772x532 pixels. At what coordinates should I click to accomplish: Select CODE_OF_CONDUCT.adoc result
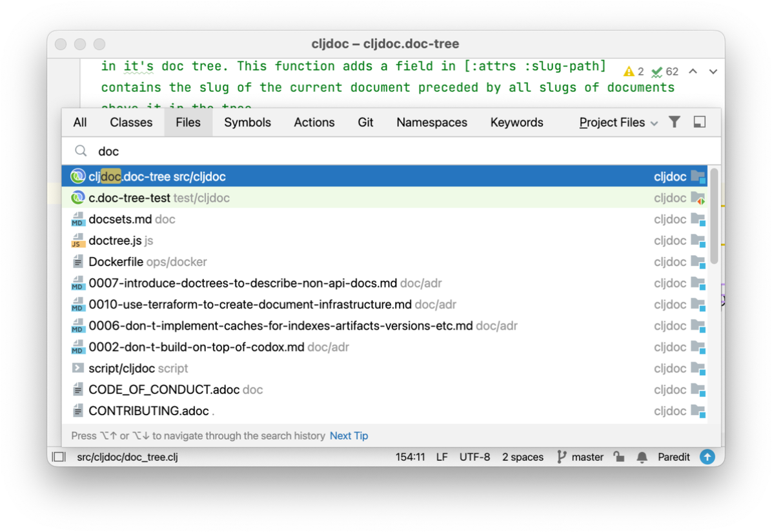pyautogui.click(x=385, y=390)
